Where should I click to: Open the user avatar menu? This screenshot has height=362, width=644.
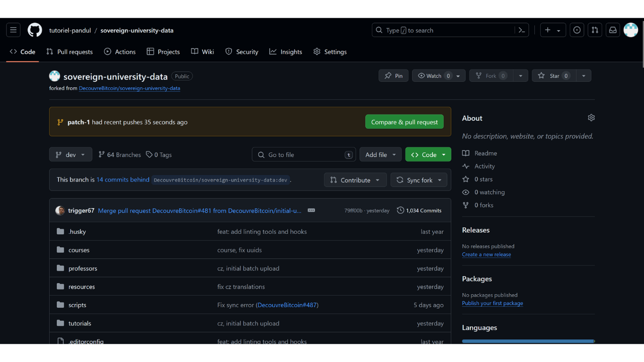(631, 30)
